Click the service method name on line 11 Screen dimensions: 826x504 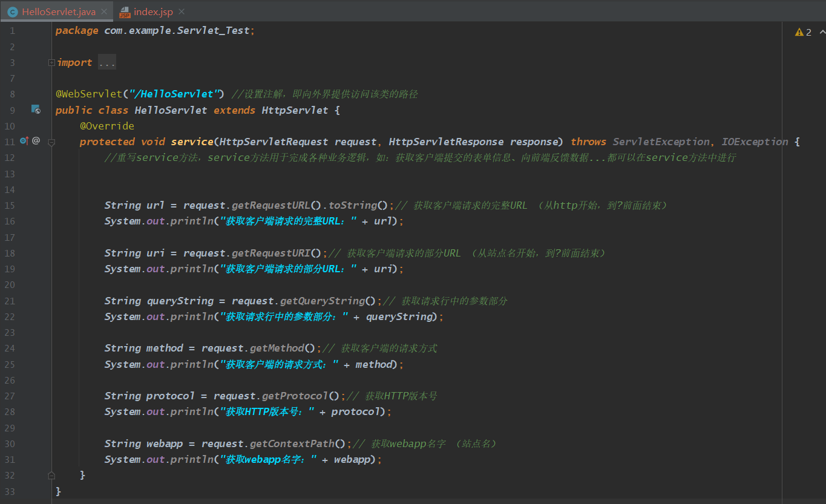pyautogui.click(x=192, y=142)
